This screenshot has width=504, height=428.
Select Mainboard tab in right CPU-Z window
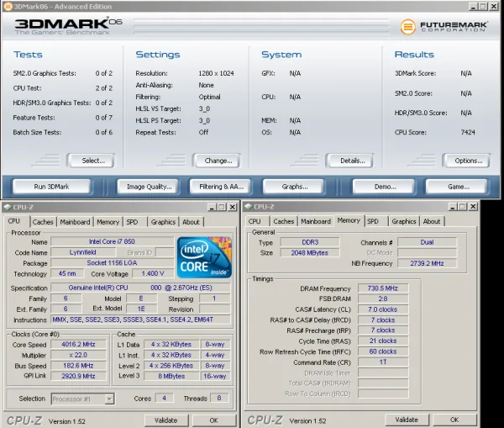[316, 221]
